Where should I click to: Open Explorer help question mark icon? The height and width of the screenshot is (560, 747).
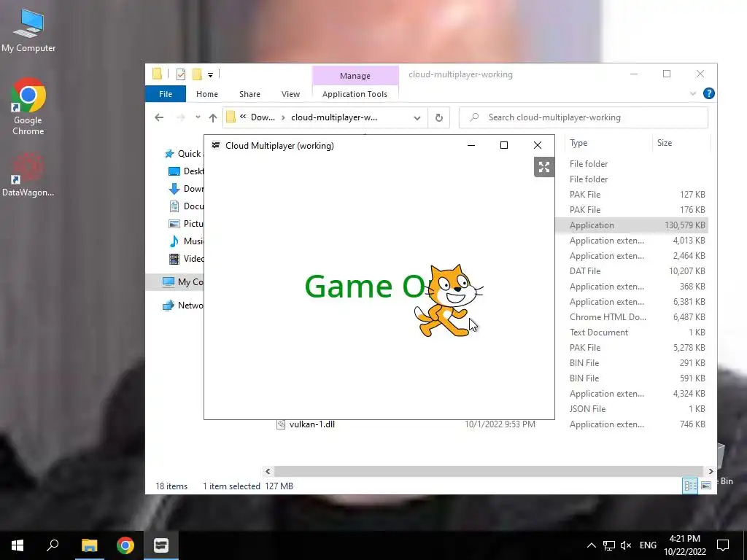[708, 93]
